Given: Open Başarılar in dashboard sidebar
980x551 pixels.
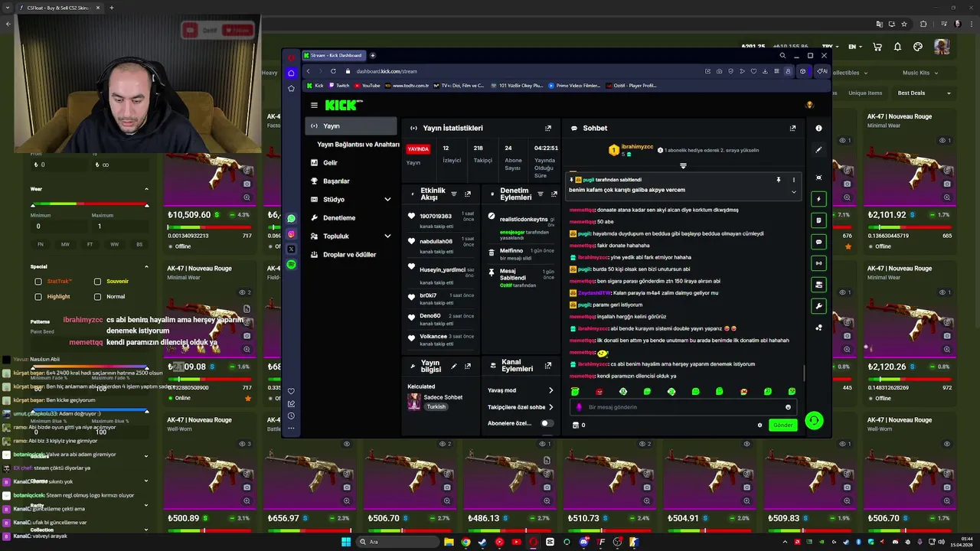Looking at the screenshot, I should point(351,181).
